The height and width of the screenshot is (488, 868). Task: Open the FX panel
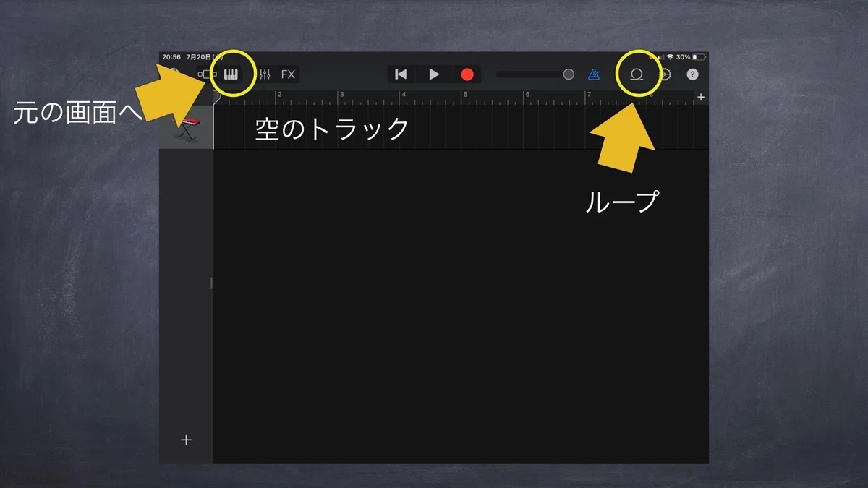tap(288, 74)
